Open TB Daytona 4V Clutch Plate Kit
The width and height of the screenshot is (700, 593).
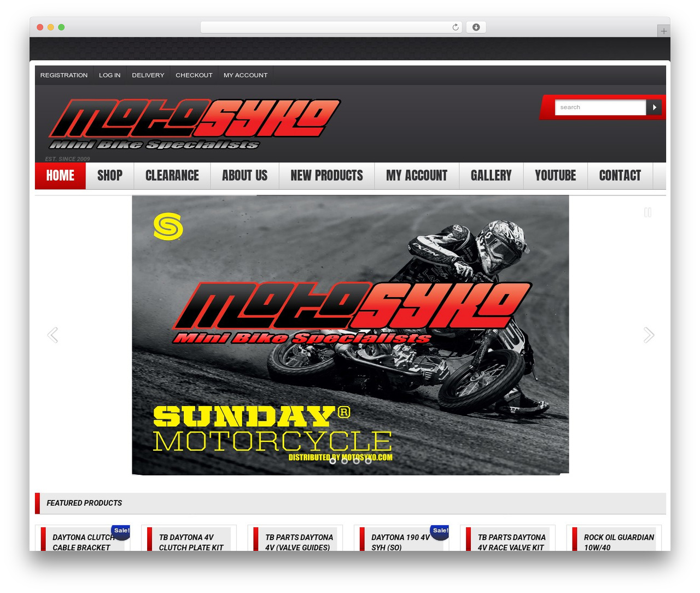tap(191, 542)
